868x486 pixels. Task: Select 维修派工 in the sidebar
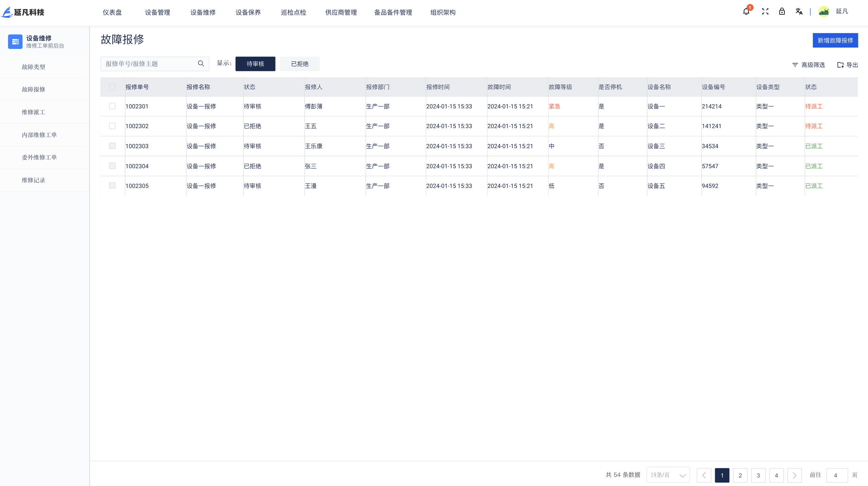(x=33, y=112)
